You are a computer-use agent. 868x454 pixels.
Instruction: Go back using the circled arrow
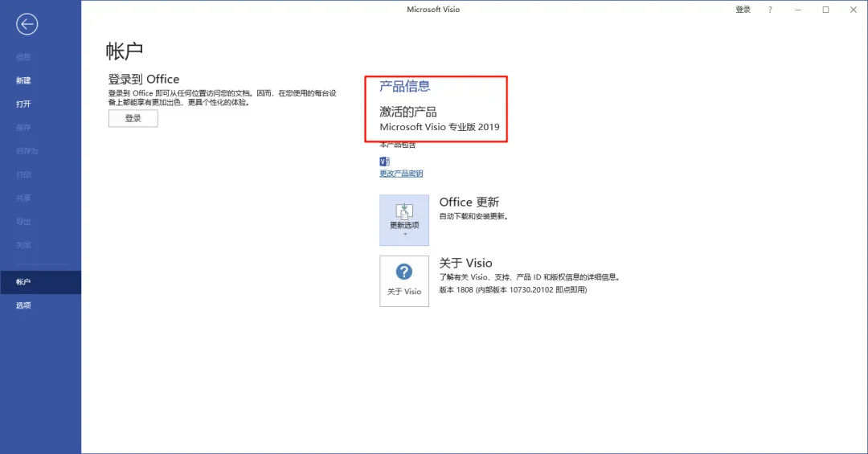[x=27, y=24]
